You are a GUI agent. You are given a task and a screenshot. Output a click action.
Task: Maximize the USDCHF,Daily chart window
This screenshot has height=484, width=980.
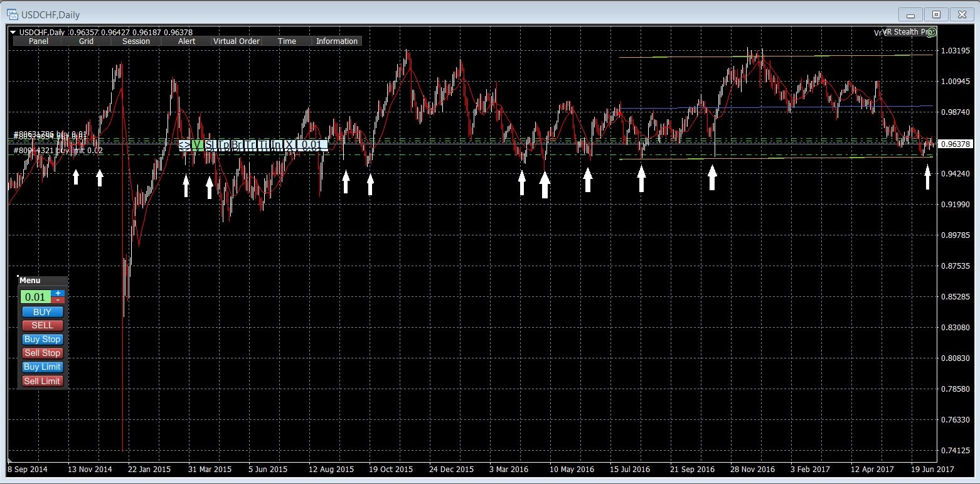(x=936, y=14)
